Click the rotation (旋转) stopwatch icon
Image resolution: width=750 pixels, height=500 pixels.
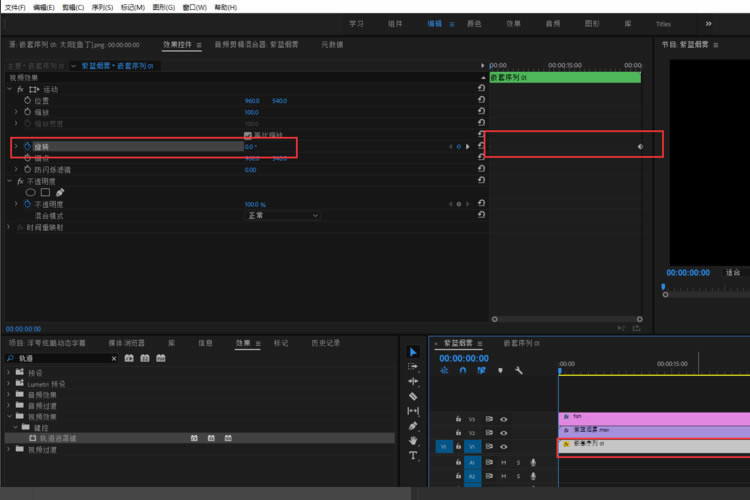pyautogui.click(x=27, y=147)
